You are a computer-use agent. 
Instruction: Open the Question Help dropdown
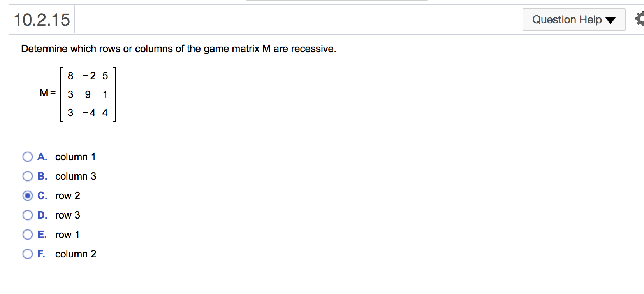point(573,19)
